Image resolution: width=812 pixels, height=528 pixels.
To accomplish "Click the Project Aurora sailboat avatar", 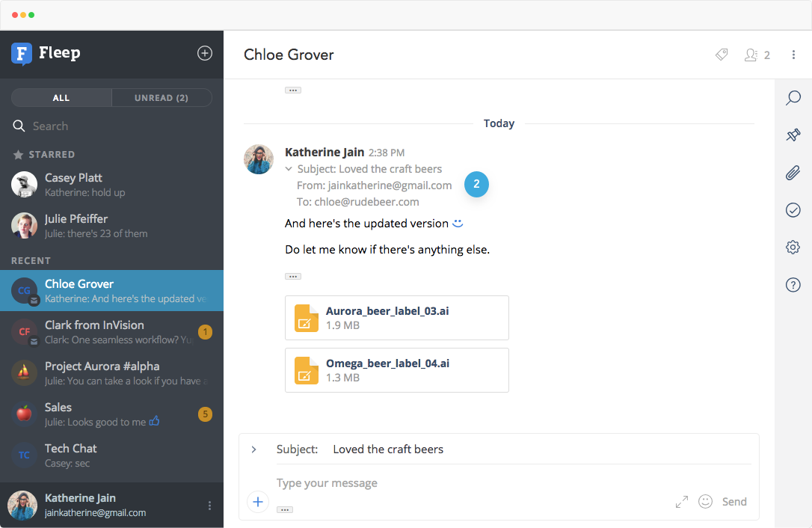I will coord(25,372).
